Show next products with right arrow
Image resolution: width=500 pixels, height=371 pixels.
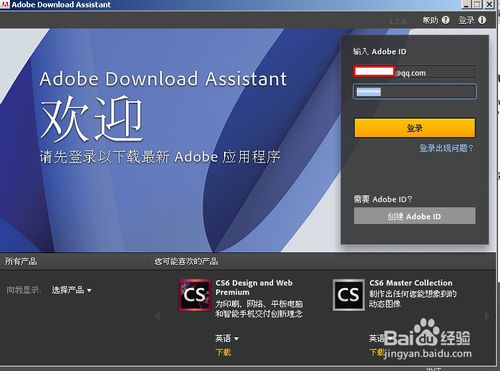click(x=487, y=316)
